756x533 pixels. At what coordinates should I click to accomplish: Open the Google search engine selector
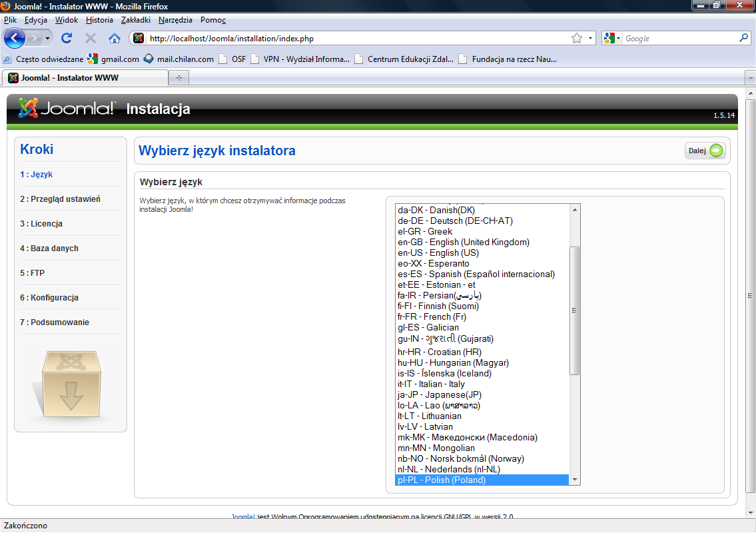(612, 38)
